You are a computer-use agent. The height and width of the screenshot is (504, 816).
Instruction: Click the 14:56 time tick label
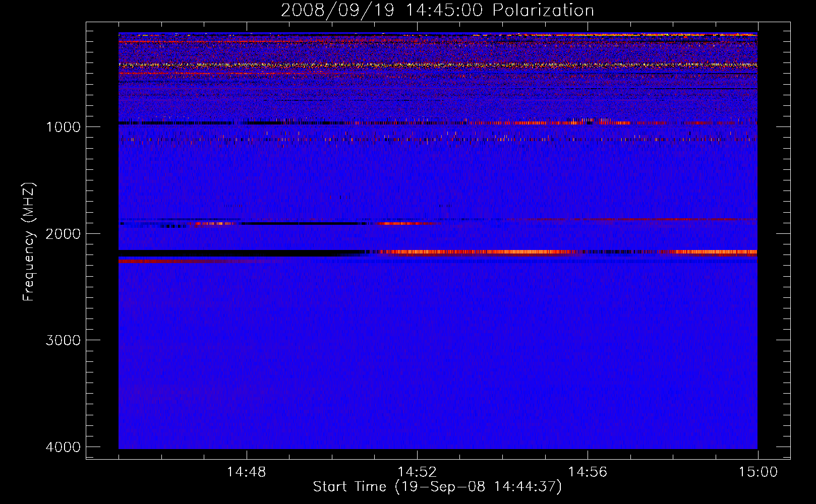click(x=588, y=472)
